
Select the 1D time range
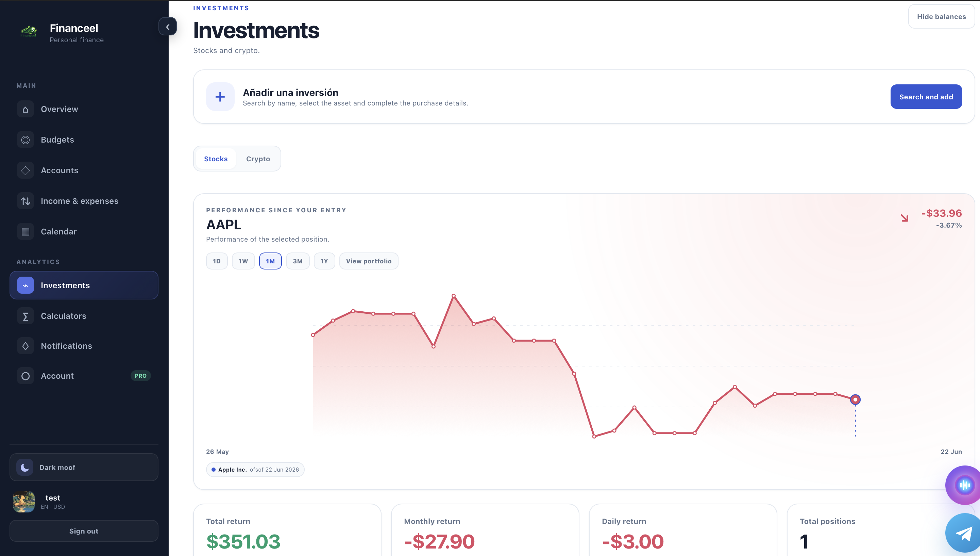point(217,261)
